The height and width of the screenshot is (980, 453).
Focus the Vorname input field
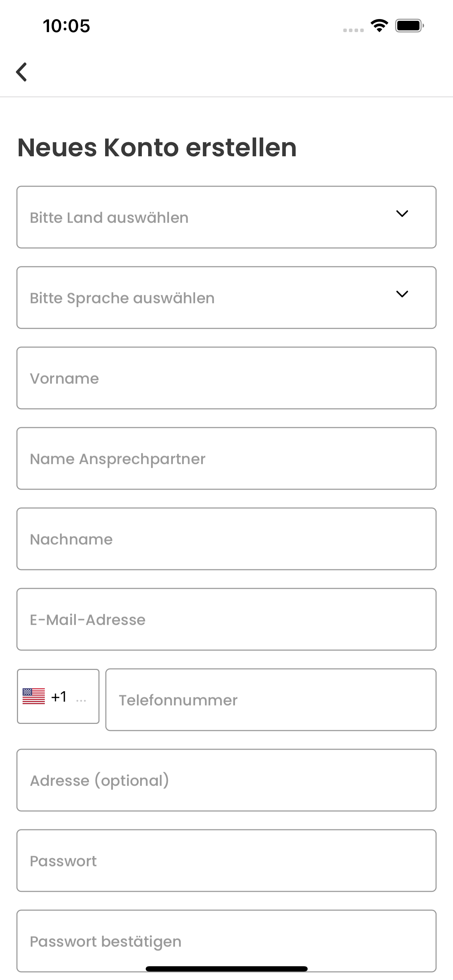pyautogui.click(x=226, y=378)
